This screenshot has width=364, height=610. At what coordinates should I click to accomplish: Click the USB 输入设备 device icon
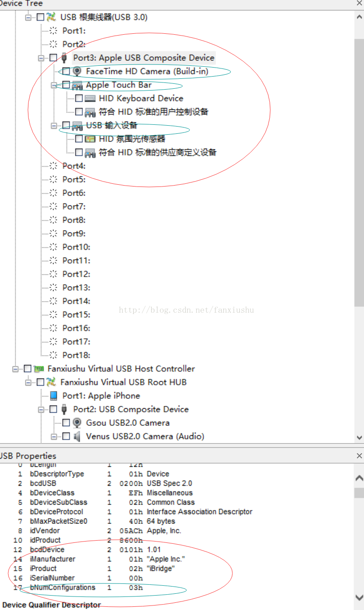[77, 125]
